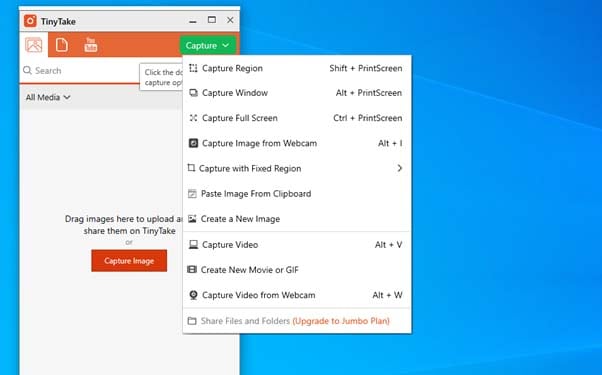Screen dimensions: 602x375
Task: Click the search magnifier icon
Action: [x=27, y=70]
